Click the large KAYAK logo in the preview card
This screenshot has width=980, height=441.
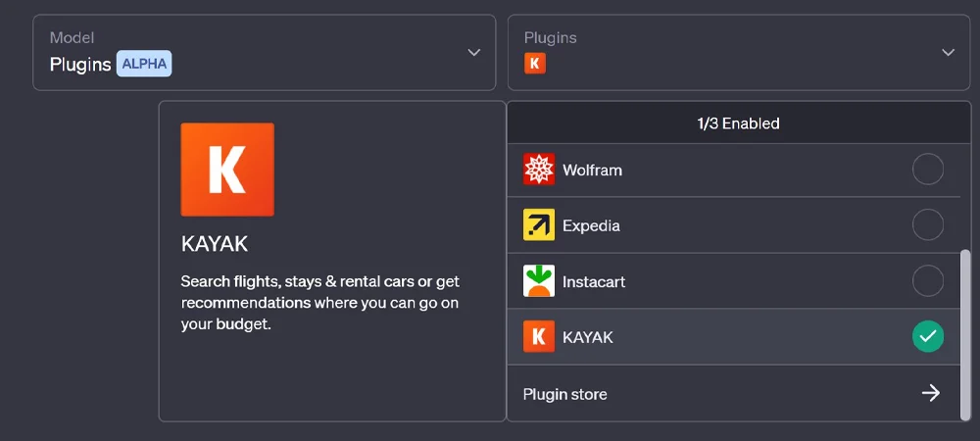pyautogui.click(x=227, y=170)
